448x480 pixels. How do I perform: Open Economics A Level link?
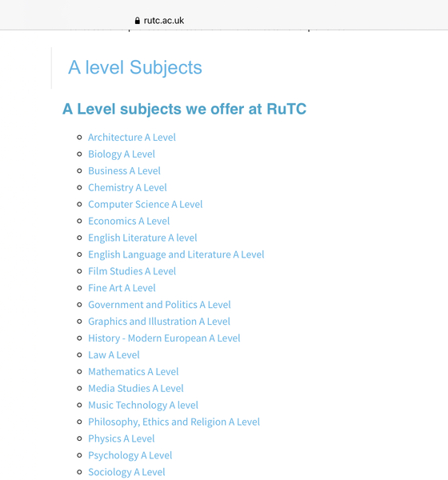(129, 221)
